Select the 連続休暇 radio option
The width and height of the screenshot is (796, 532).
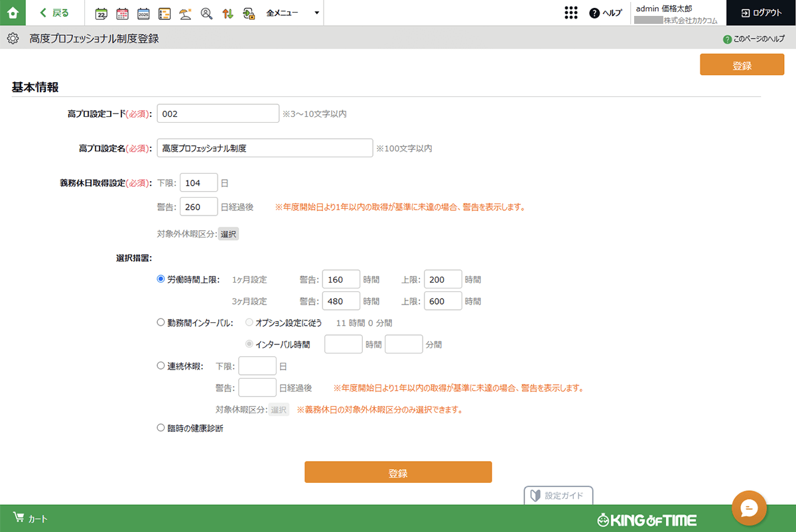pos(161,365)
